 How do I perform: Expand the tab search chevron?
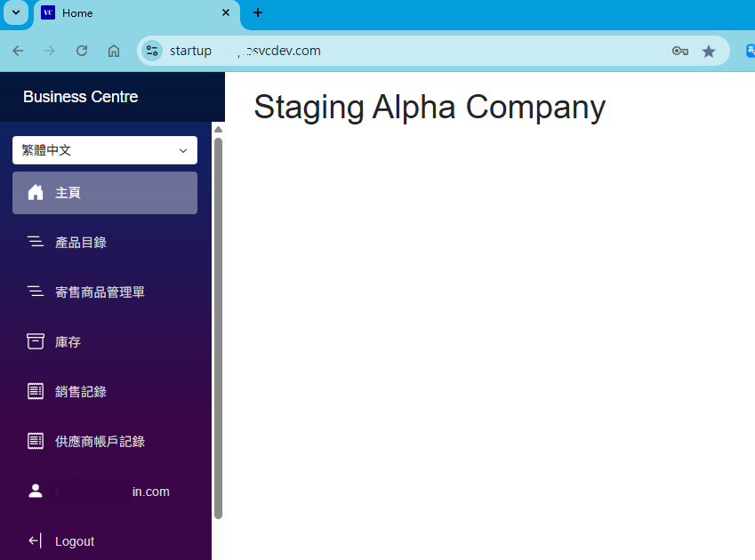tap(15, 12)
